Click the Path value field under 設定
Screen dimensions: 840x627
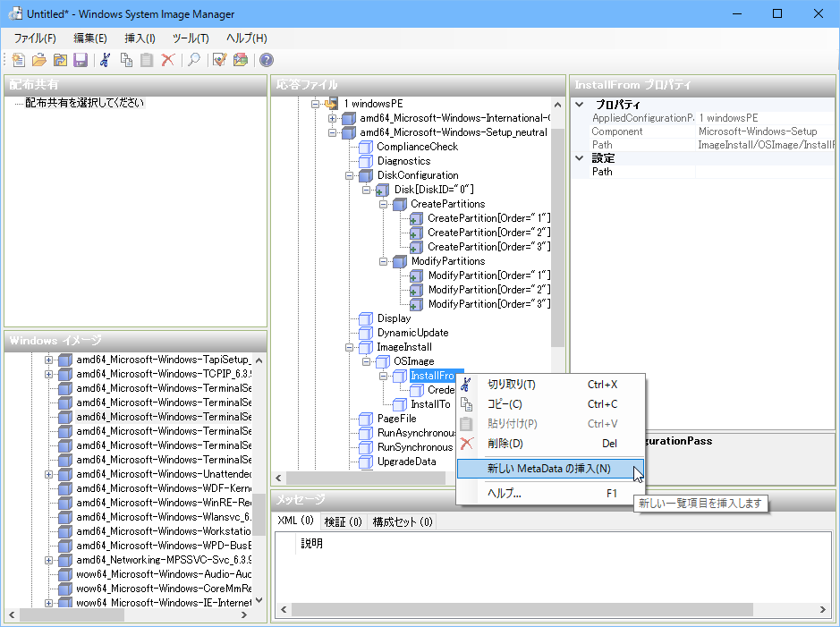pos(765,172)
